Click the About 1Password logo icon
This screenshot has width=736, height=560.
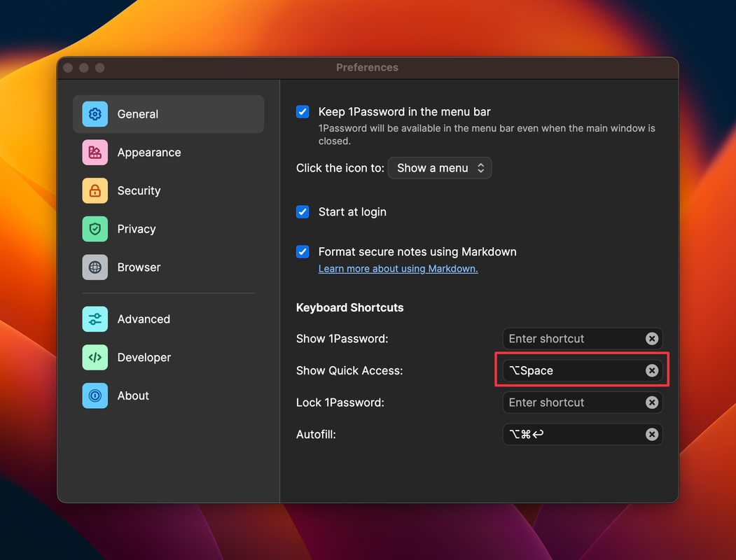pyautogui.click(x=95, y=395)
